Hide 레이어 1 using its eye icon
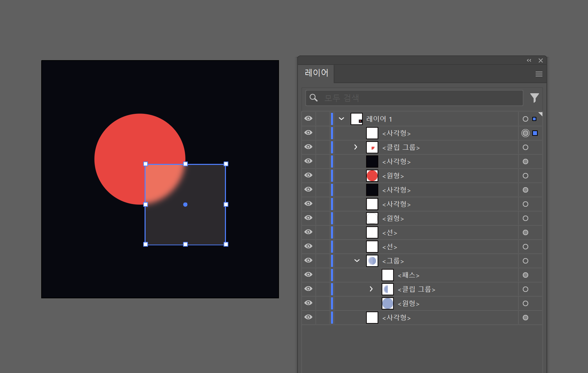The image size is (588, 373). coord(308,119)
